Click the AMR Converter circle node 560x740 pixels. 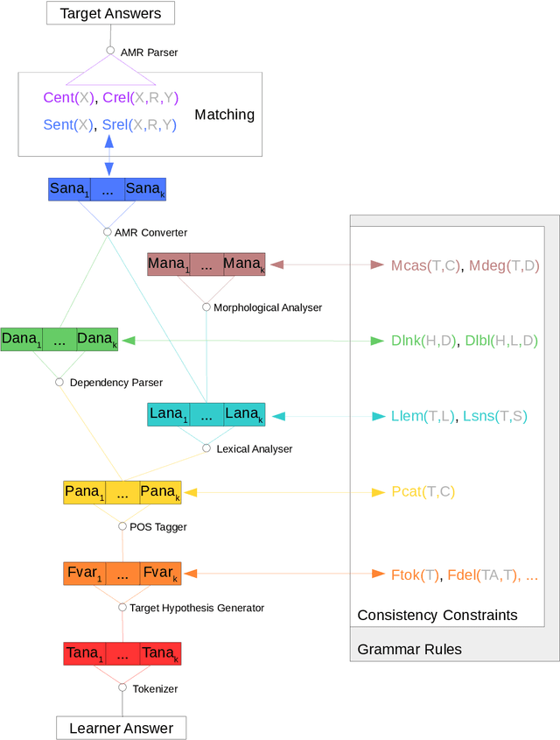[108, 232]
